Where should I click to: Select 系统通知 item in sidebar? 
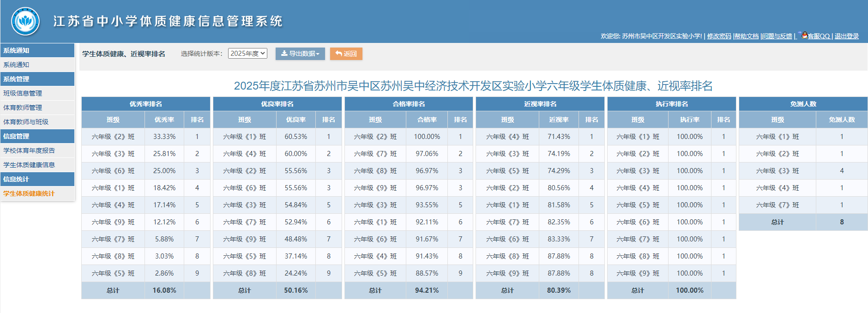pos(17,65)
